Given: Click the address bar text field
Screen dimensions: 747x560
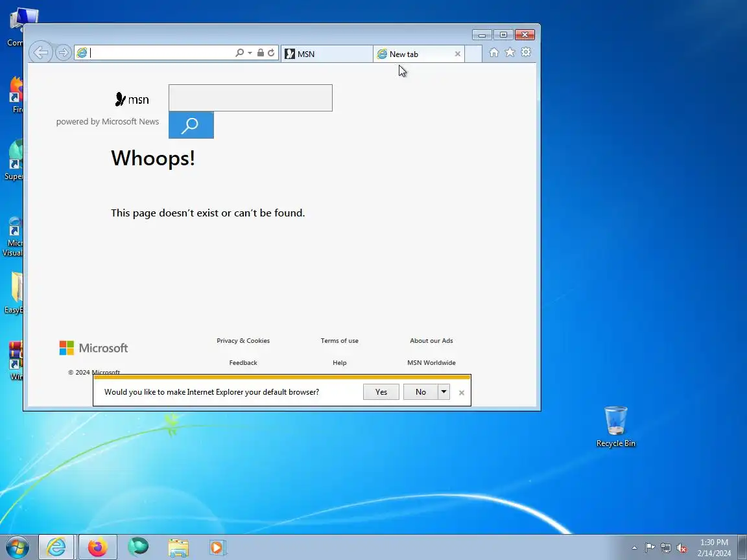Looking at the screenshot, I should point(161,53).
